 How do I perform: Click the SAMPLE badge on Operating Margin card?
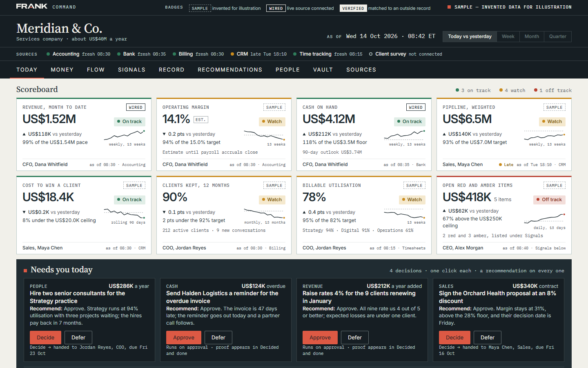click(x=274, y=107)
